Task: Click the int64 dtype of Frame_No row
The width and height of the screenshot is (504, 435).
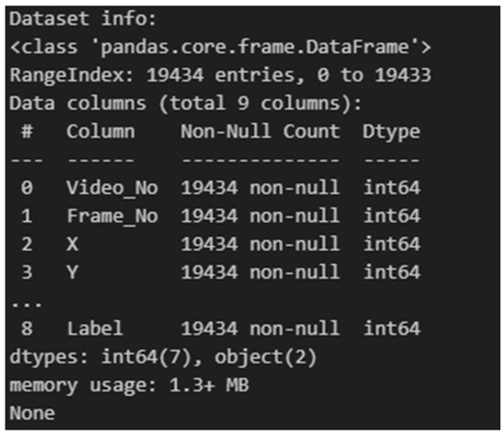Action: point(391,216)
